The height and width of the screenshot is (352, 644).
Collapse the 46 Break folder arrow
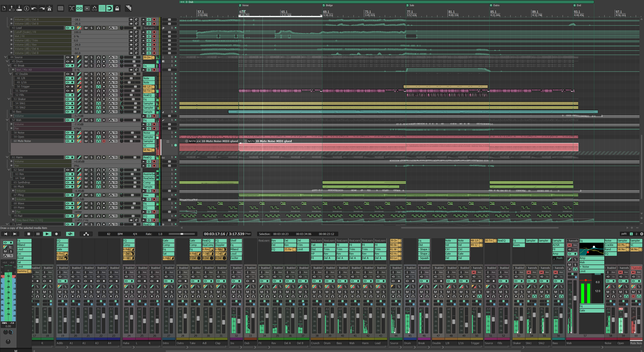tap(9, 66)
